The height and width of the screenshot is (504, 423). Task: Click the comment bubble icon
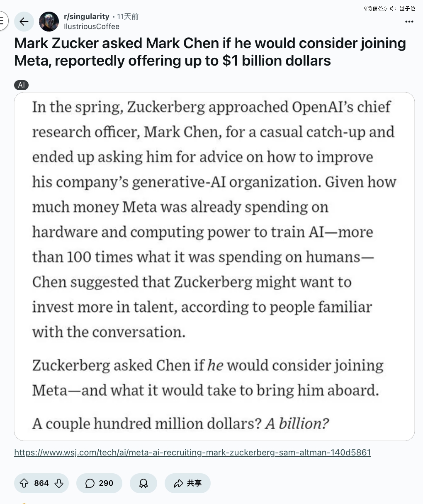[x=90, y=483]
